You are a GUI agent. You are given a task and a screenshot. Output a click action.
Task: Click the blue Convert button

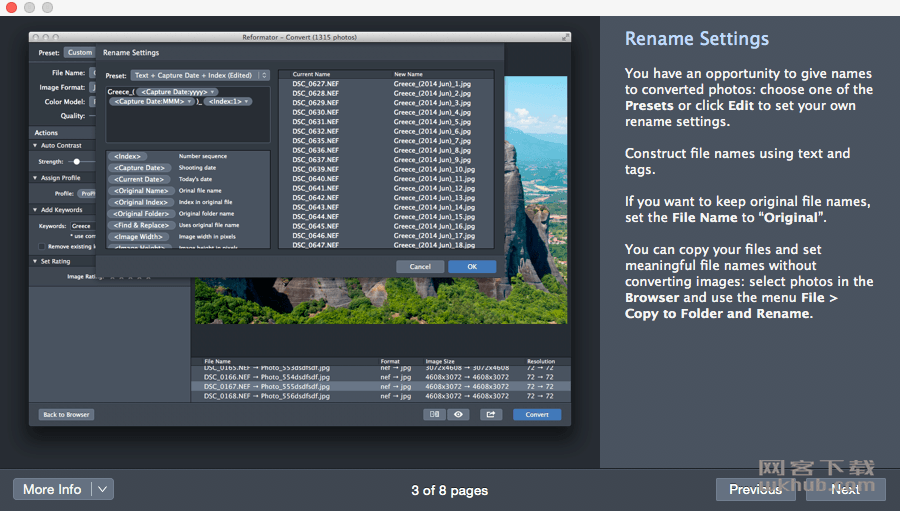point(537,415)
